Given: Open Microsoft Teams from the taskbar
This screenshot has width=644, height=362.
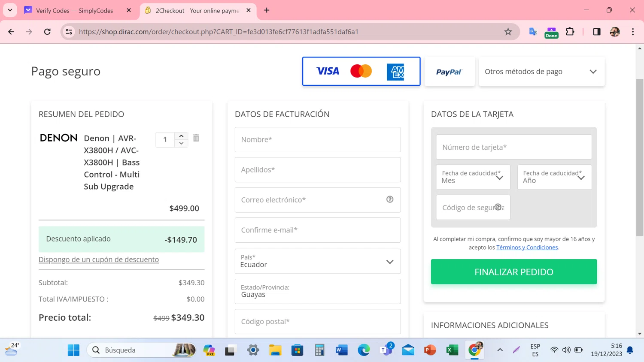Looking at the screenshot, I should [386, 350].
